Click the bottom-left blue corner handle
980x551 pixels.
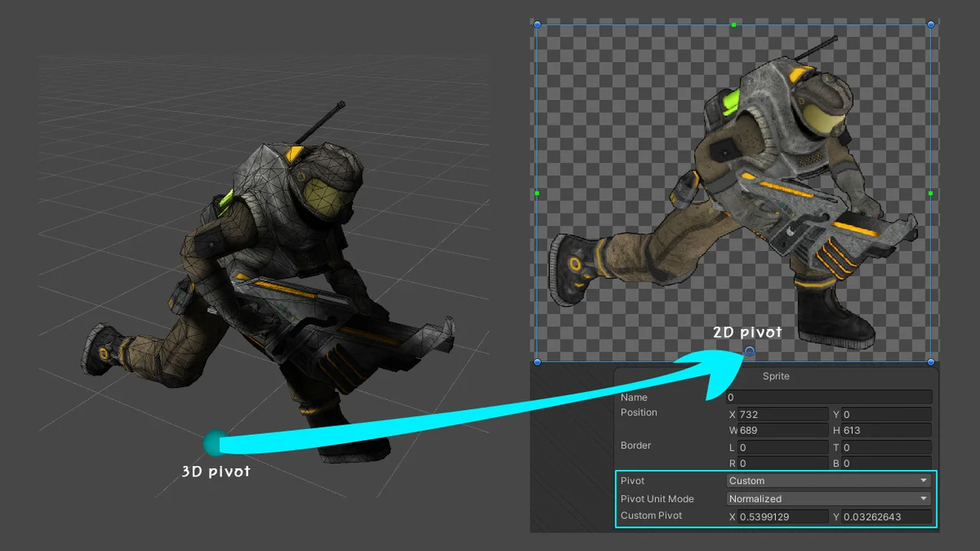point(537,361)
